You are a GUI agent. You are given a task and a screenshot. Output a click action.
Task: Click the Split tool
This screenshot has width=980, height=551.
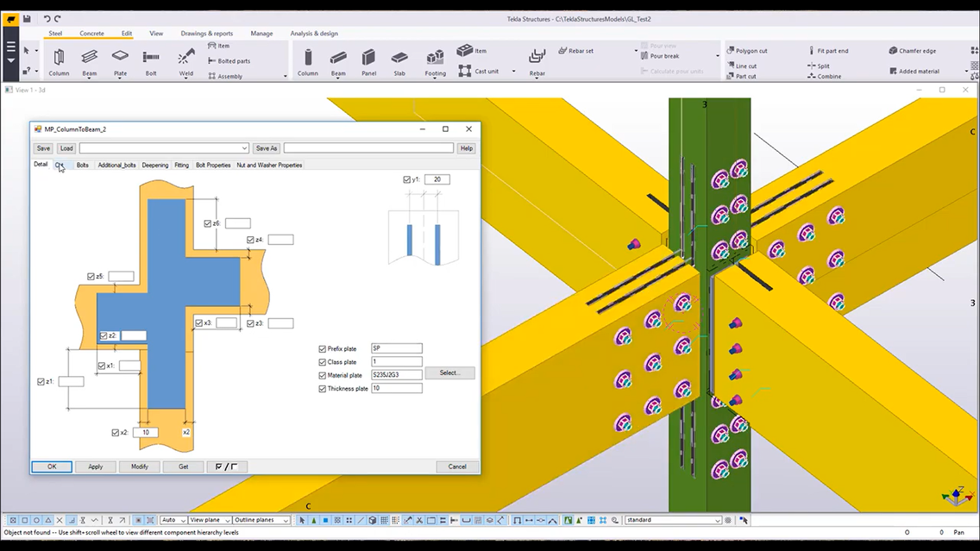point(819,66)
